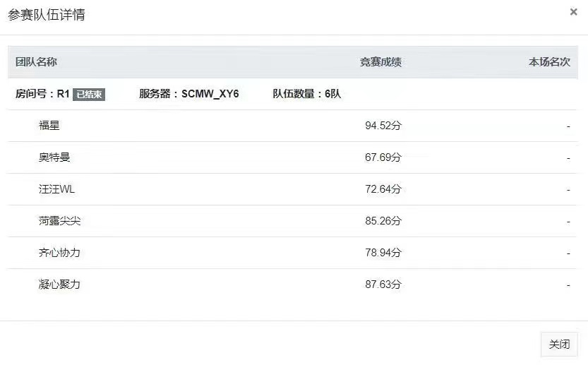Select team 汪汪WL in the list
The image size is (588, 365).
(56, 189)
